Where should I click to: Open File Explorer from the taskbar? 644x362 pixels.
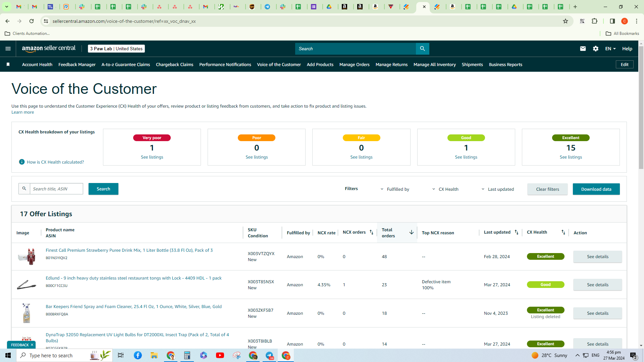(154, 355)
